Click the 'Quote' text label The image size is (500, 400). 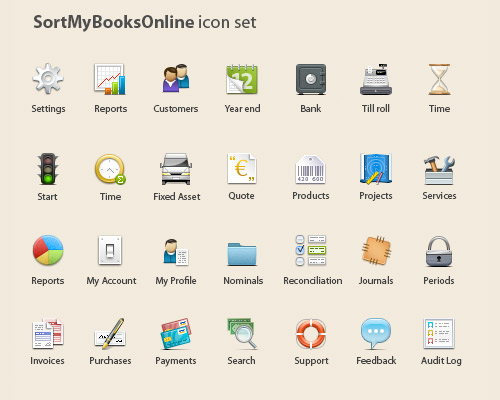[x=241, y=196]
